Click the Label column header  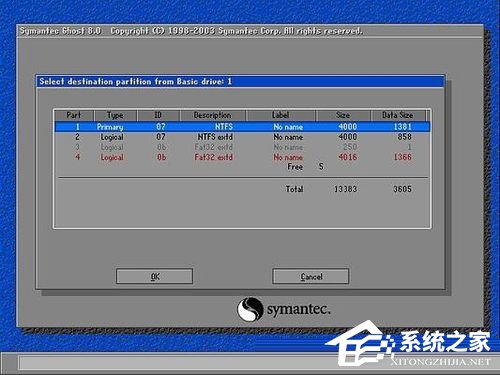(281, 115)
